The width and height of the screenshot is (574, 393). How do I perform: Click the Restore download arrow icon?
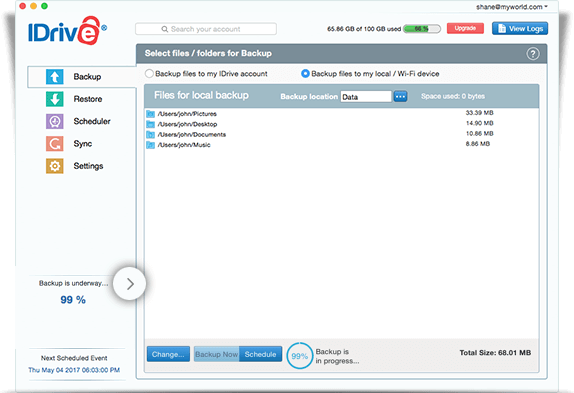55,99
